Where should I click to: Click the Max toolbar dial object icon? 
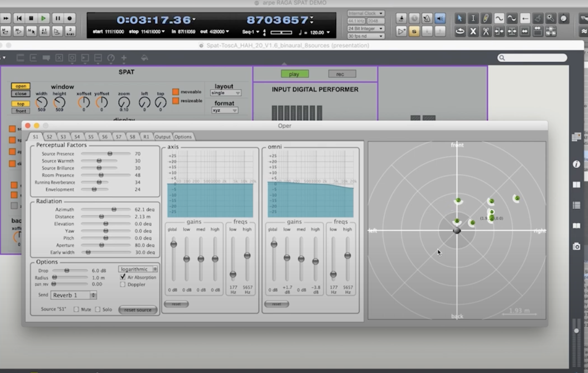[x=111, y=58]
